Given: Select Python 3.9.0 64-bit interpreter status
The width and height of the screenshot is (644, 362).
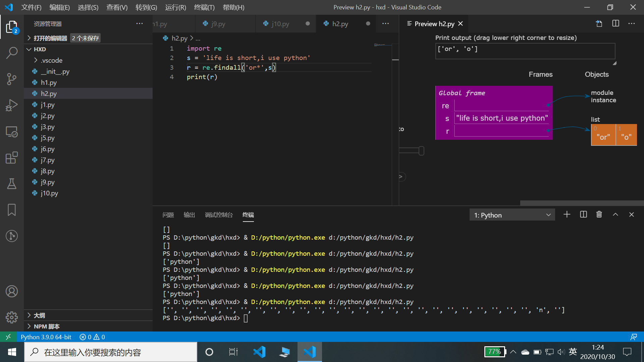Looking at the screenshot, I should [46, 337].
